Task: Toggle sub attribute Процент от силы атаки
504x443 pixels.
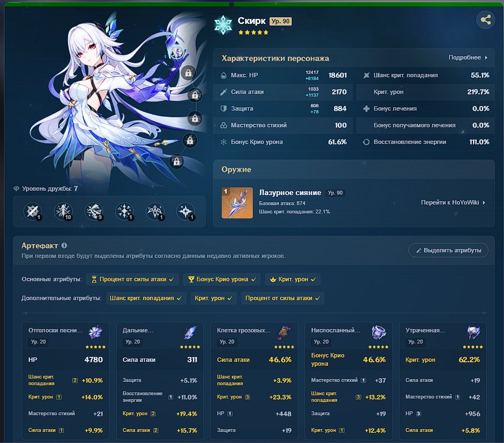Action: (283, 298)
